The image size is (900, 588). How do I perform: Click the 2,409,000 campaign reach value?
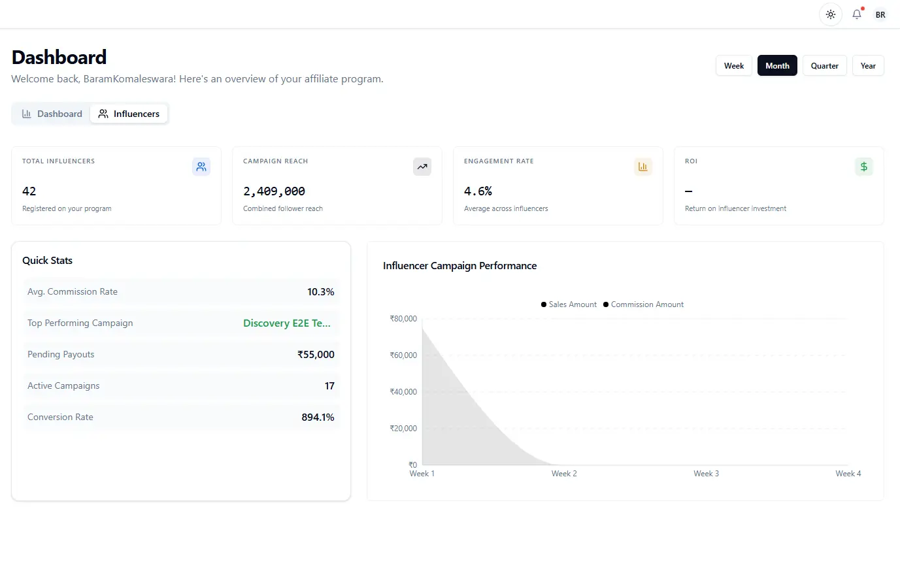[x=274, y=191]
